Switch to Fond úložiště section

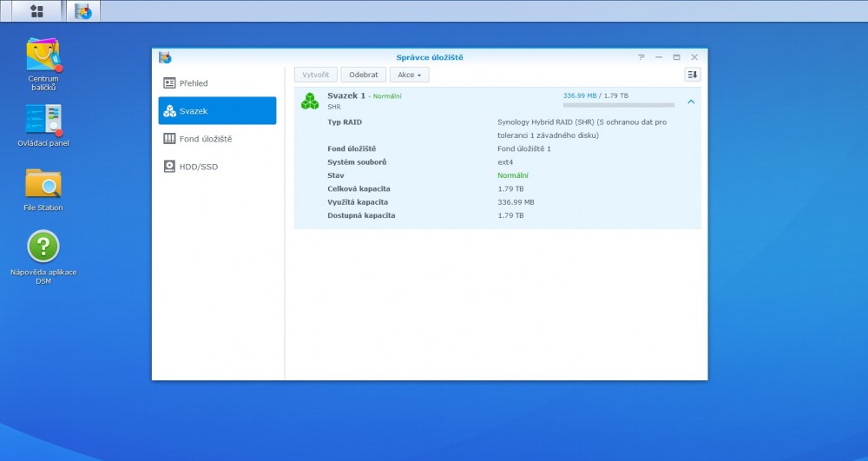pyautogui.click(x=217, y=139)
